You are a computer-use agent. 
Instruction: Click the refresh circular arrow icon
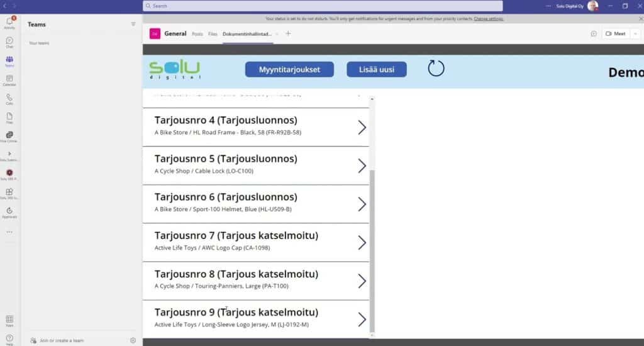[x=436, y=68]
